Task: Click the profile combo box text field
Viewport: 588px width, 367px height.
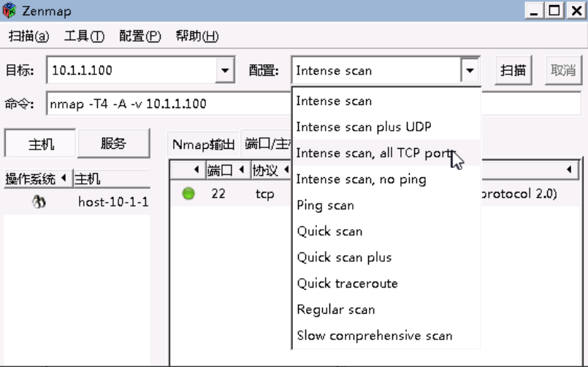Action: [x=376, y=70]
